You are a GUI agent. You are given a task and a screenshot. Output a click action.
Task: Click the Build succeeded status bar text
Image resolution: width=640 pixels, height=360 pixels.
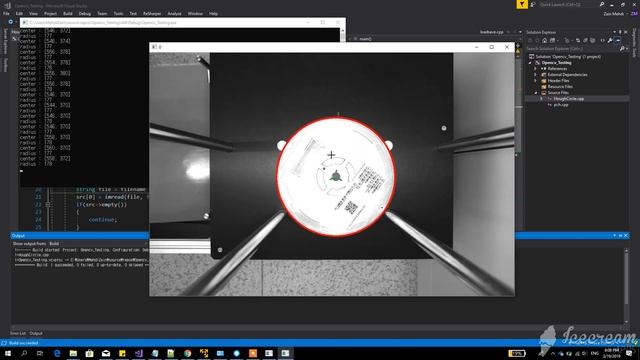pos(23,343)
